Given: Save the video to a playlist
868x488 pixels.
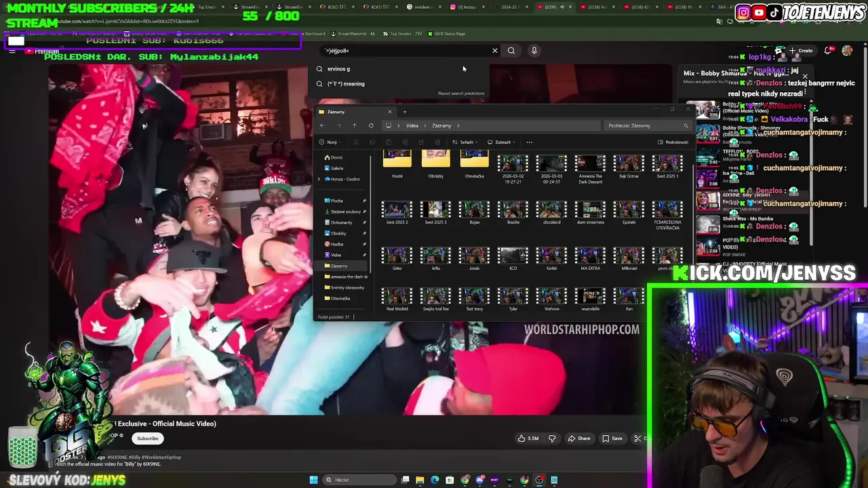Looking at the screenshot, I should (x=612, y=439).
